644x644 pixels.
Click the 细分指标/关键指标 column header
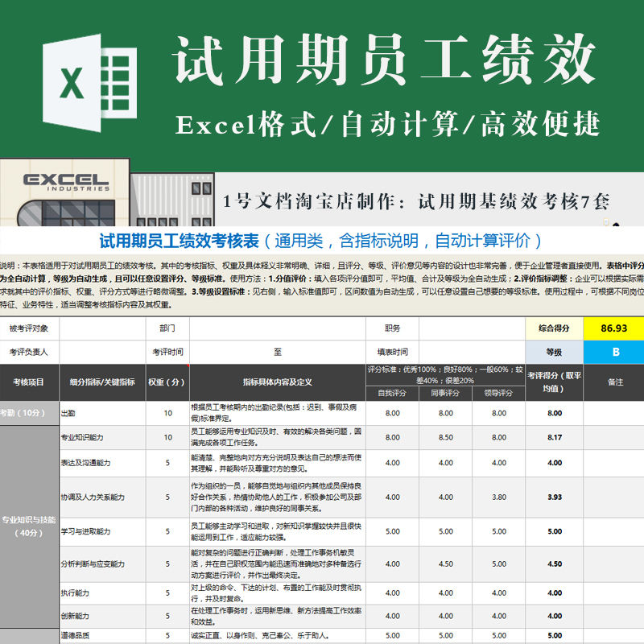click(x=102, y=382)
